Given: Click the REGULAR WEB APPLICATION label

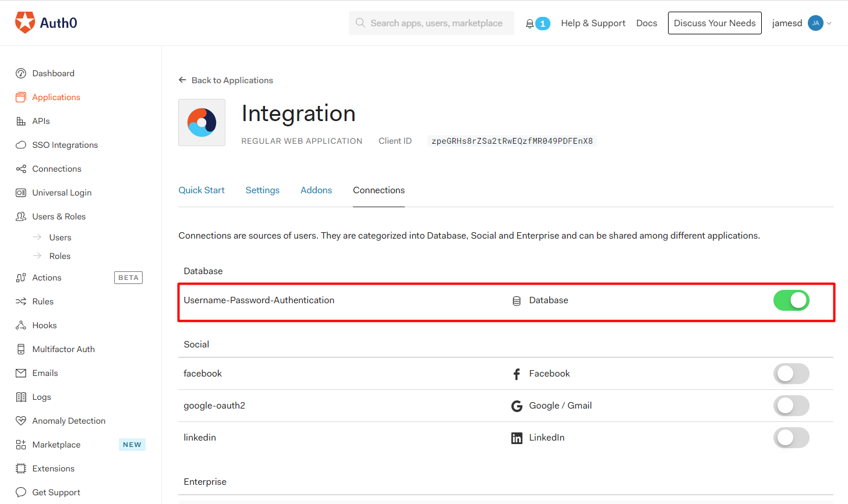Looking at the screenshot, I should [302, 141].
